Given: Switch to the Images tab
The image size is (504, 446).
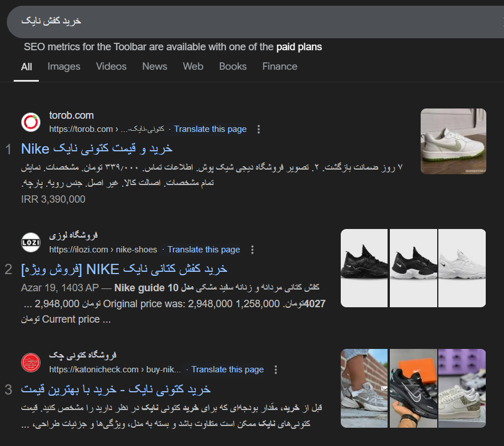Looking at the screenshot, I should click(x=64, y=67).
